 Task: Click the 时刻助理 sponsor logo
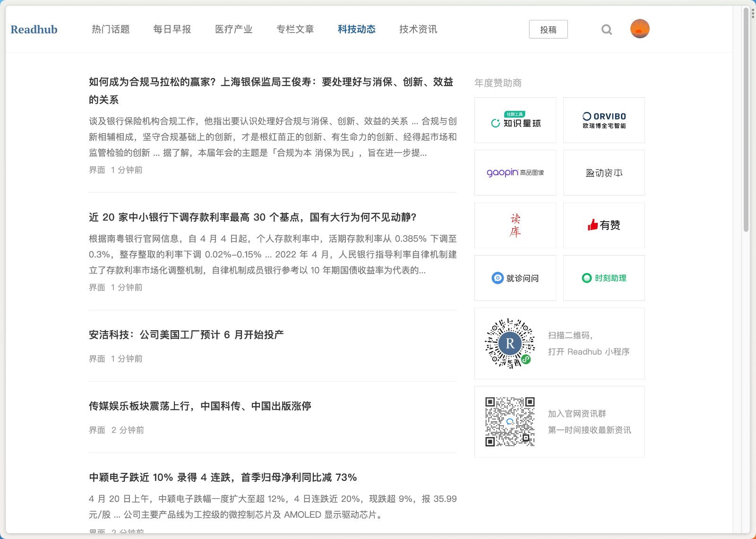[x=603, y=278]
